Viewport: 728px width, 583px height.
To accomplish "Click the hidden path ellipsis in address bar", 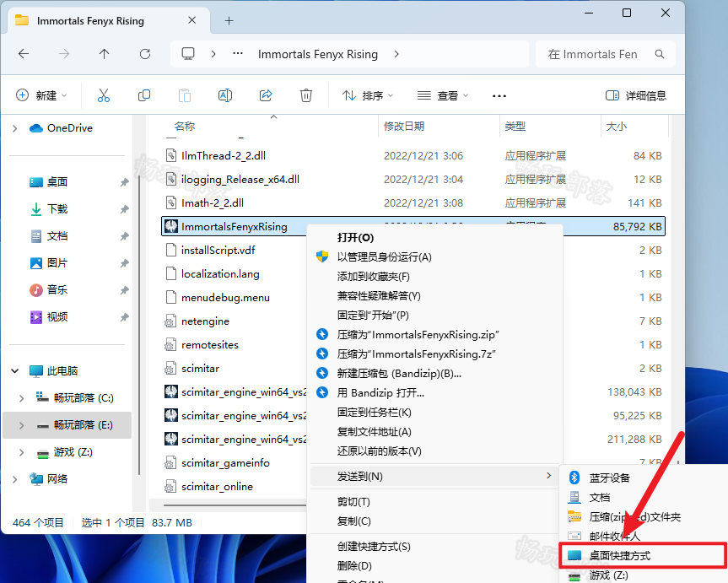I will pos(238,54).
